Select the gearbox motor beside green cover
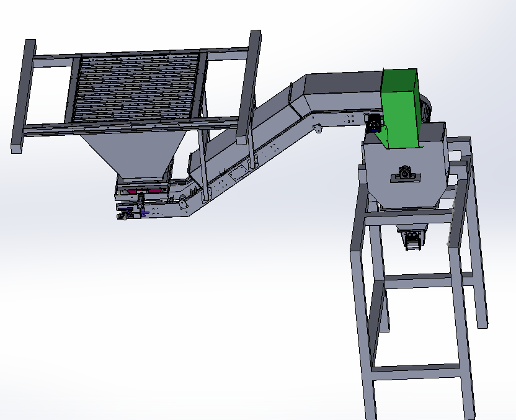Viewport: 516px width, 420px height. [374, 123]
